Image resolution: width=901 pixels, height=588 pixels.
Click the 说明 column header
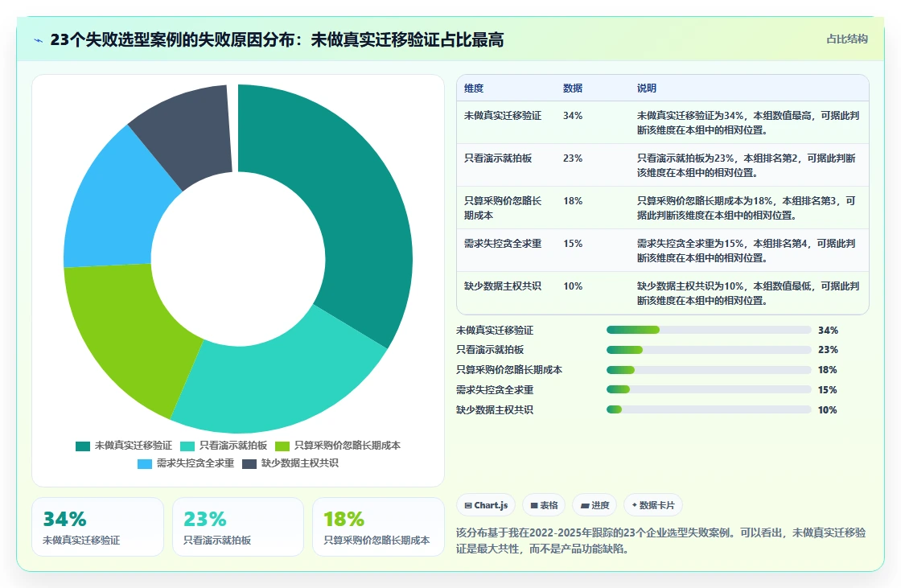[x=647, y=88]
